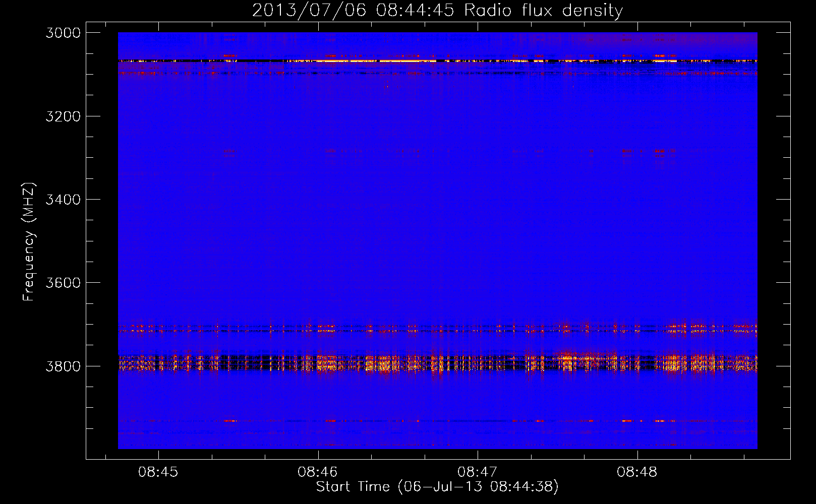
Task: Select the 3400 frequency tick label
Action: click(63, 200)
